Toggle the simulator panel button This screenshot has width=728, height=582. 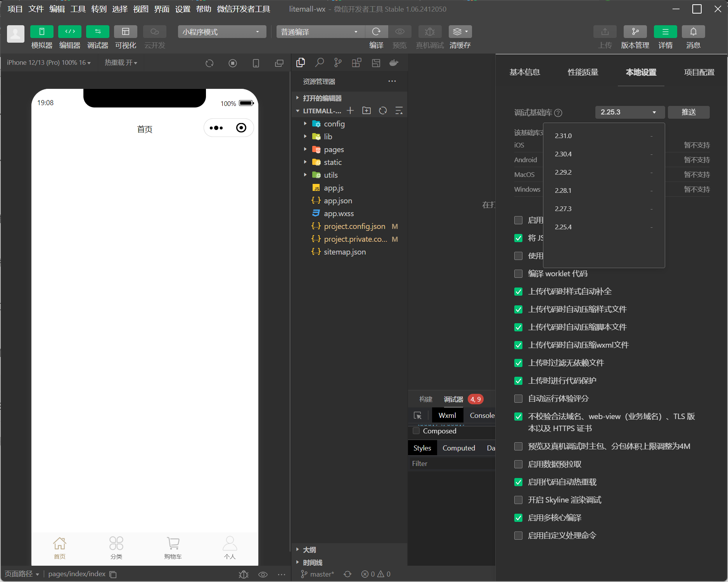click(42, 31)
